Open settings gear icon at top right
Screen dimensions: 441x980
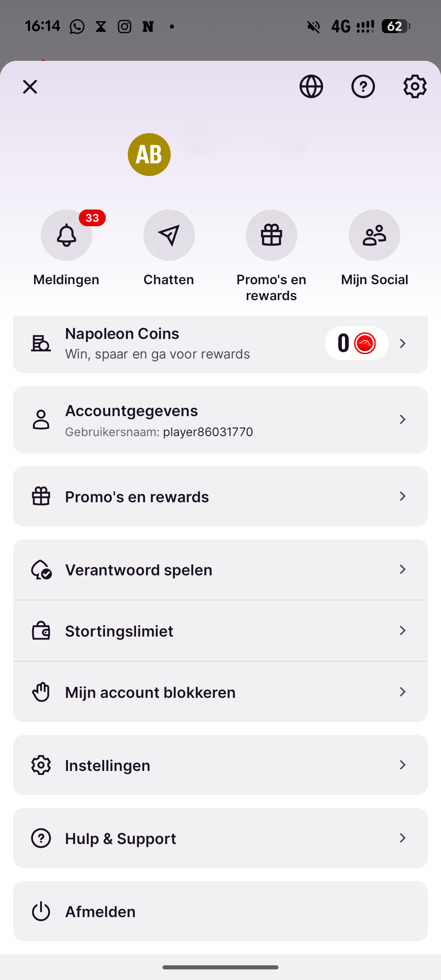pos(415,87)
